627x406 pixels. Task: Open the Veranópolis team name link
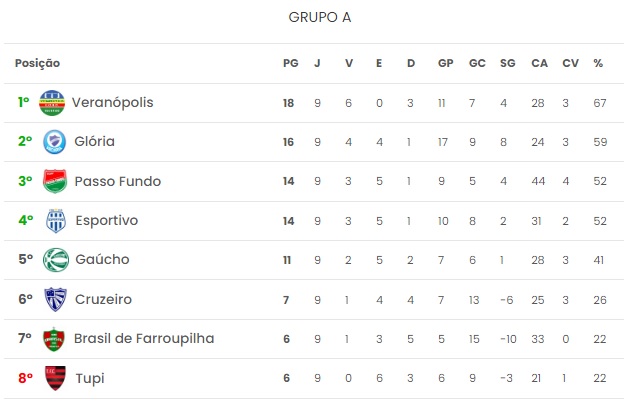click(112, 102)
